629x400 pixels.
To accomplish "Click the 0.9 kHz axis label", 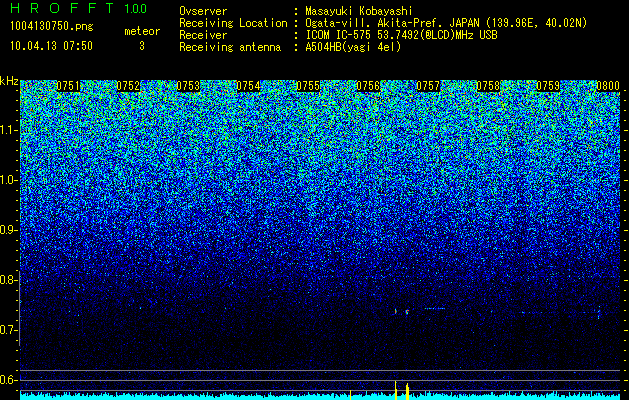I will point(9,230).
